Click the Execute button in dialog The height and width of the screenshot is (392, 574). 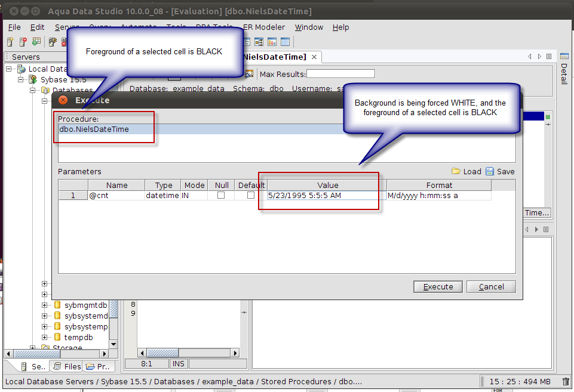438,286
